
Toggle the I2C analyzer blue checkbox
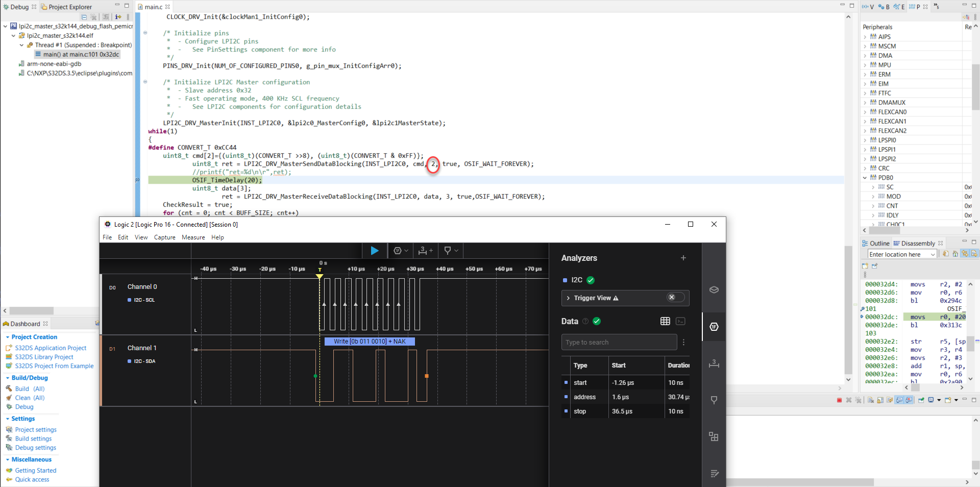pyautogui.click(x=565, y=280)
